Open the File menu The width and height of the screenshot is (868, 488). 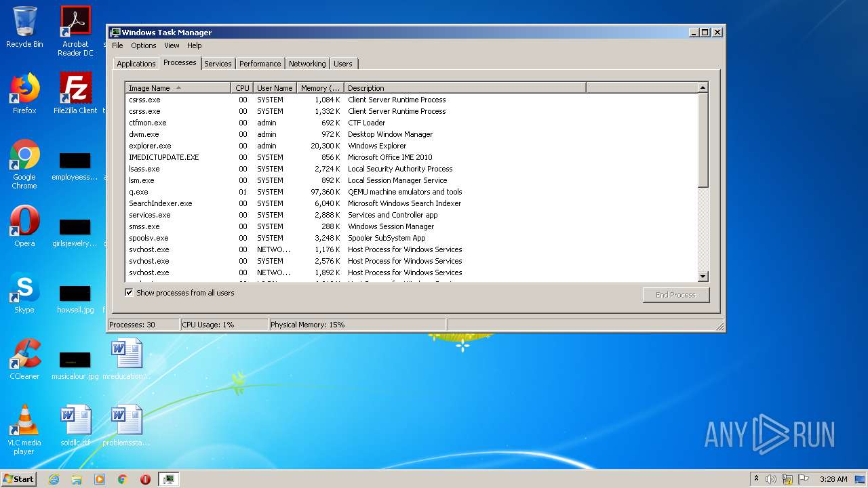click(x=117, y=45)
